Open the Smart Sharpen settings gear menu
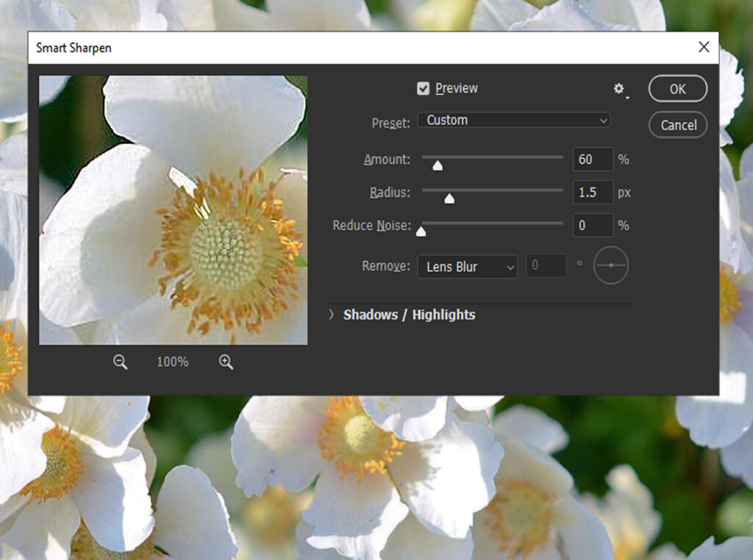 (x=618, y=87)
